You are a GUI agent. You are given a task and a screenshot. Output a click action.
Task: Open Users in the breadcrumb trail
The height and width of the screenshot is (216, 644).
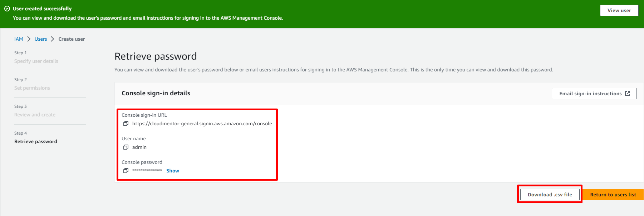tap(41, 39)
